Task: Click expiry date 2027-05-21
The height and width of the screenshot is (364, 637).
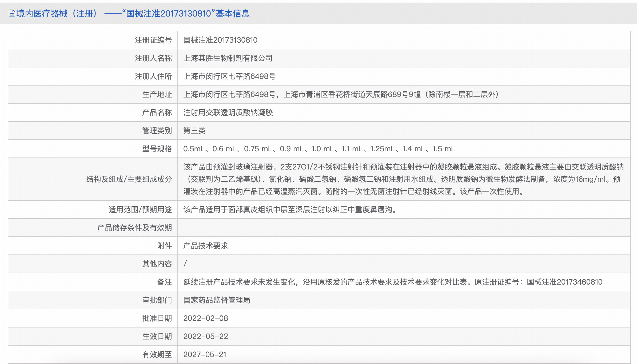Action: 205,354
